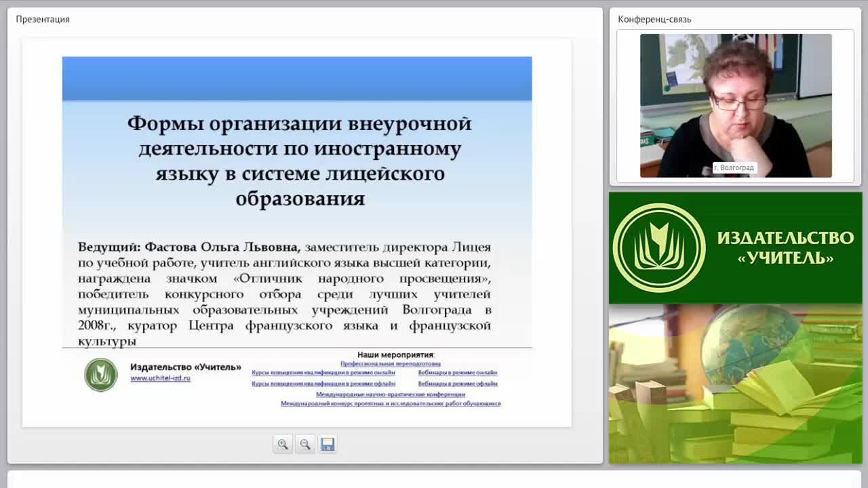Click the globe and books image

pos(735,384)
